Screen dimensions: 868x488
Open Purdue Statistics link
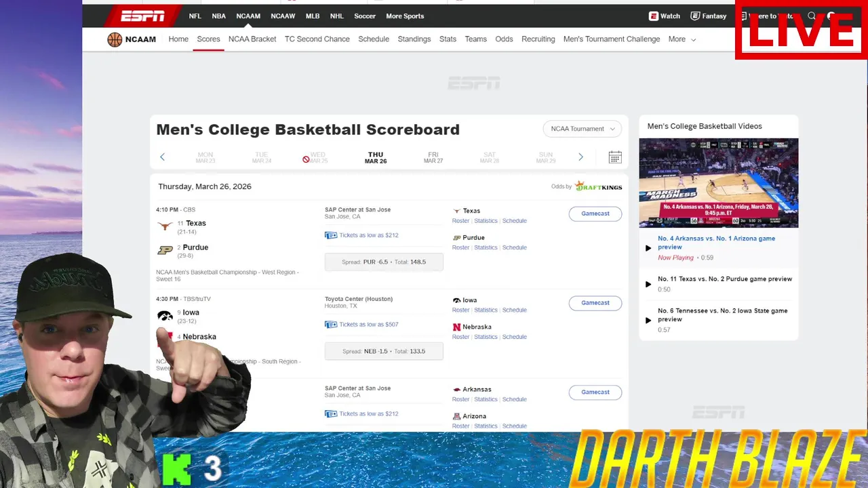click(x=486, y=247)
